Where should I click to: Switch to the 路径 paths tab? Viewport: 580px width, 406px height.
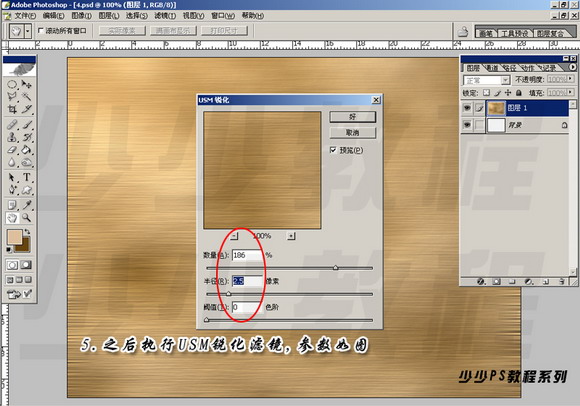(x=509, y=68)
